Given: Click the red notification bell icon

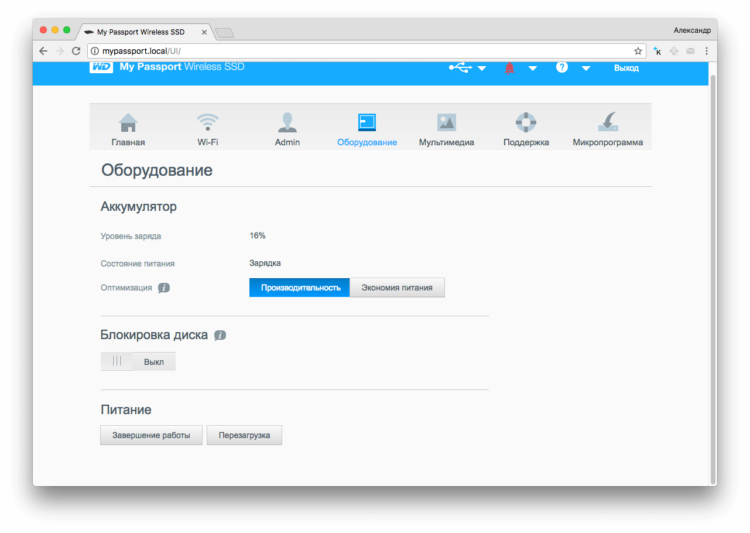Looking at the screenshot, I should tap(509, 68).
